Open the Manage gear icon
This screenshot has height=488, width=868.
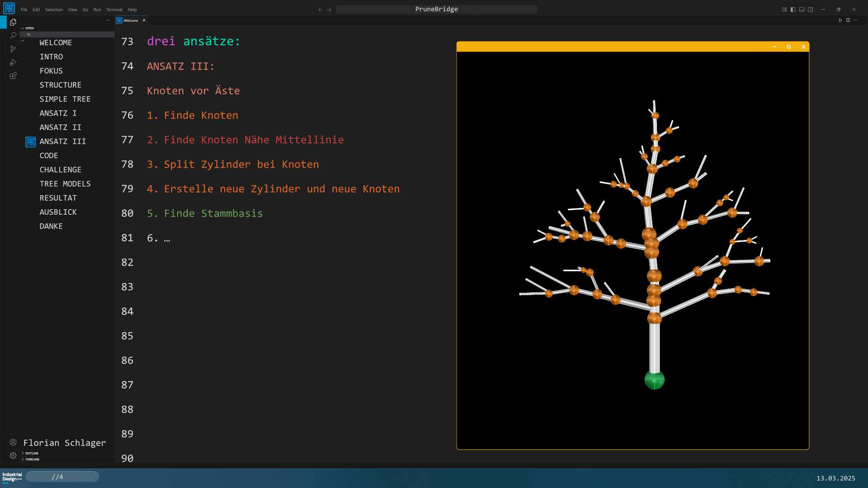click(x=13, y=455)
